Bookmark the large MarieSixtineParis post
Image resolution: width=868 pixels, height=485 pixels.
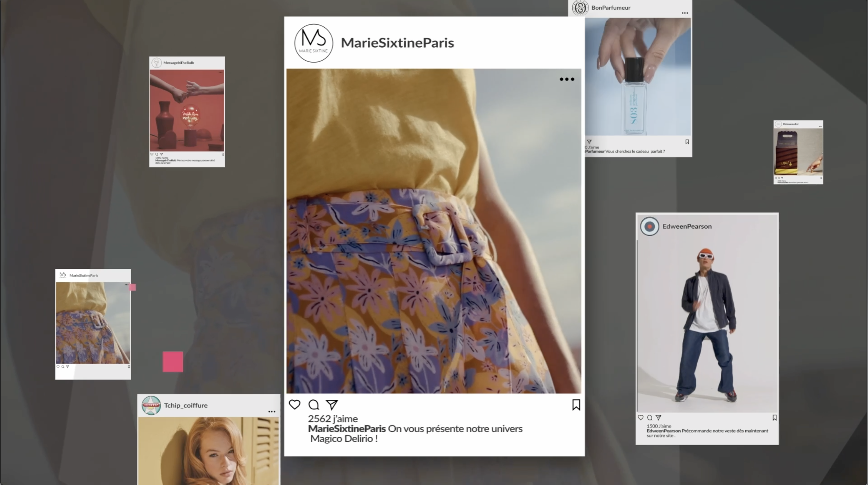576,405
